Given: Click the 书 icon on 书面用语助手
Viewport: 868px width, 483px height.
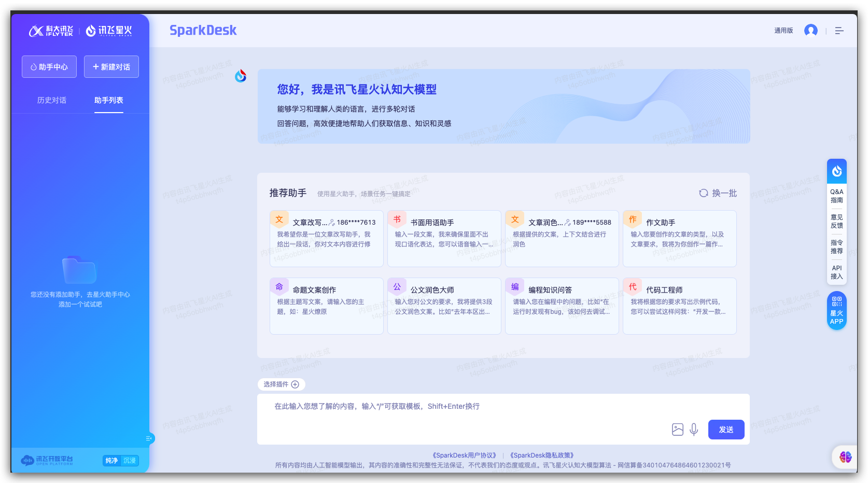Looking at the screenshot, I should coord(397,219).
